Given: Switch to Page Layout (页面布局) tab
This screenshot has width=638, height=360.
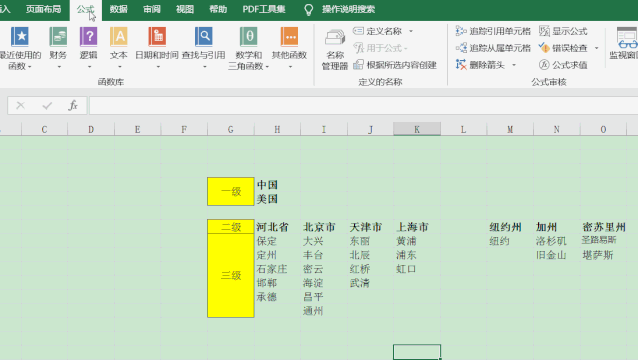Looking at the screenshot, I should pyautogui.click(x=43, y=9).
